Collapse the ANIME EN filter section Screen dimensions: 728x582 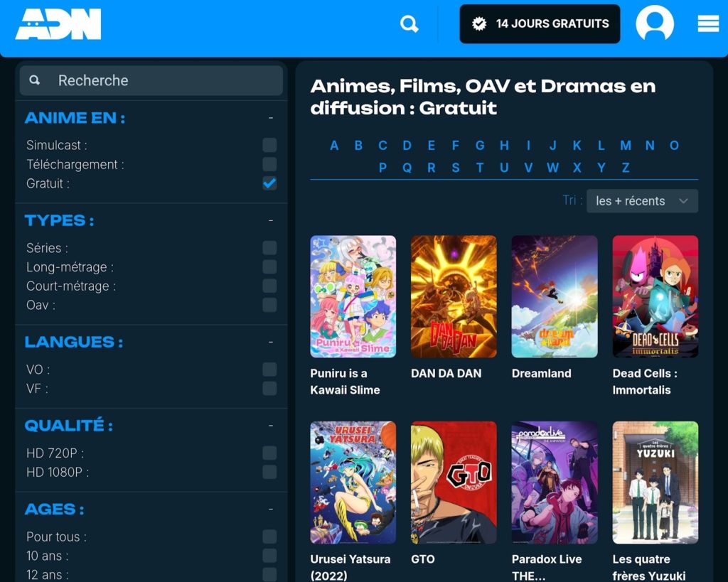click(x=271, y=118)
